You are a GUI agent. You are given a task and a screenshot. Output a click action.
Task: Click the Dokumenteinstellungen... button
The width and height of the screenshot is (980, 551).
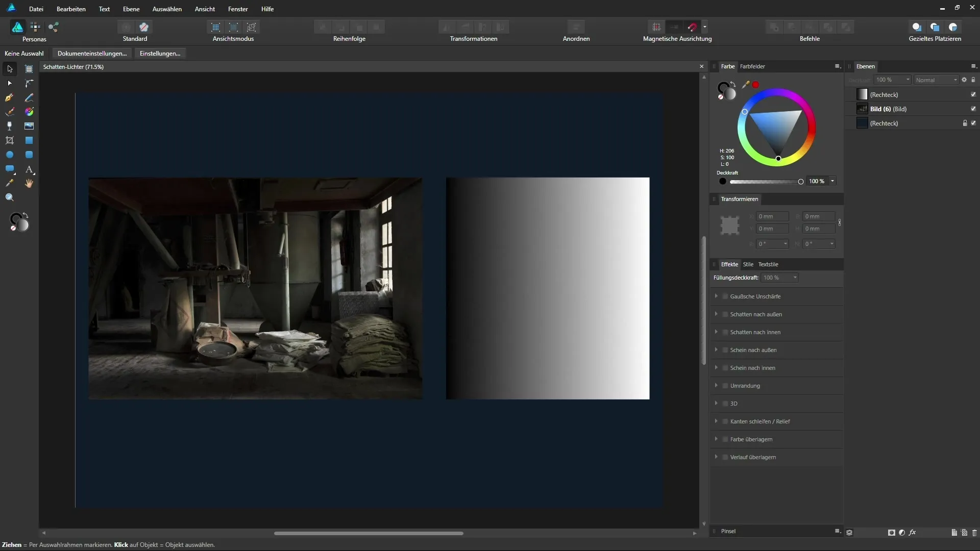[92, 54]
